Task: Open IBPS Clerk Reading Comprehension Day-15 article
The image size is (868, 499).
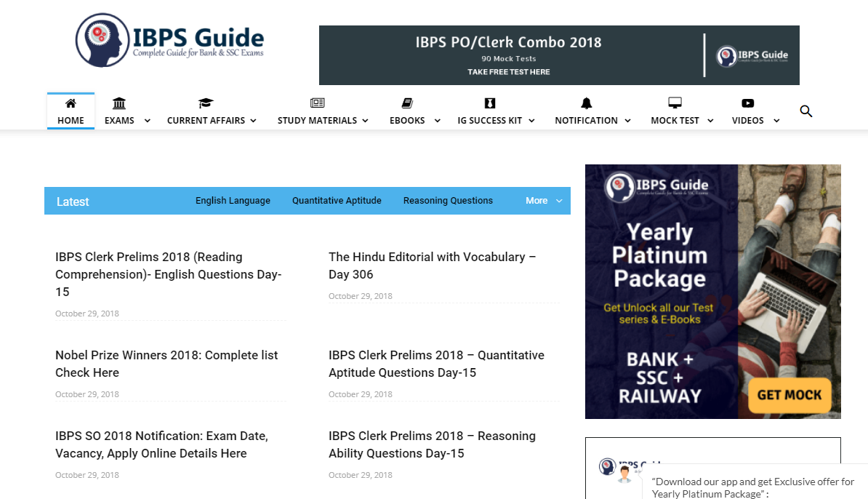Action: (x=168, y=274)
